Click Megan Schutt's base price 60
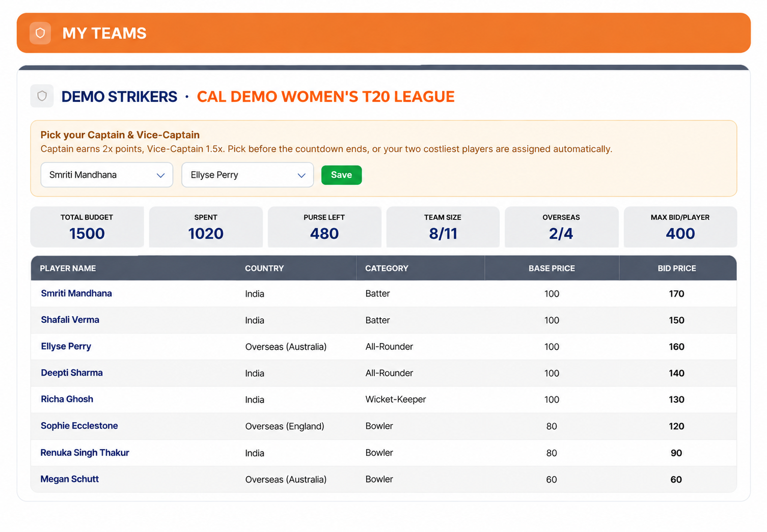This screenshot has height=532, width=767. click(552, 480)
